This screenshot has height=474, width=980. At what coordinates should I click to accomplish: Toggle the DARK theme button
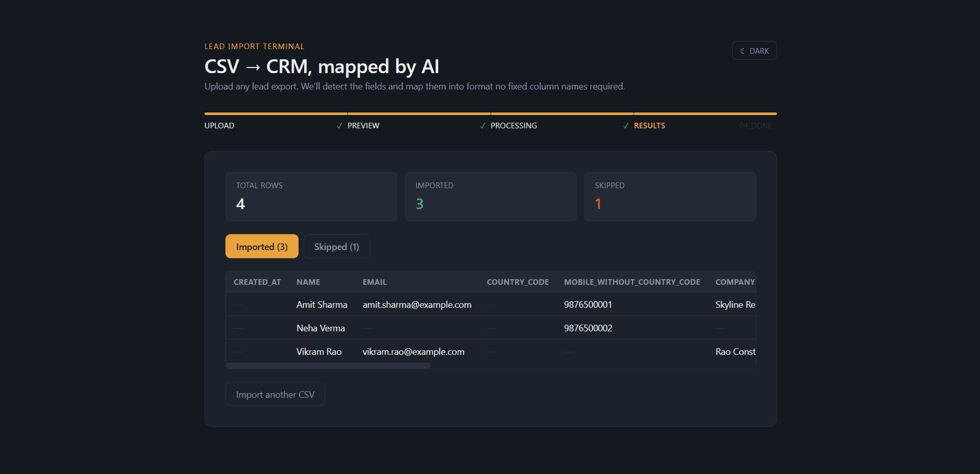(x=754, y=51)
